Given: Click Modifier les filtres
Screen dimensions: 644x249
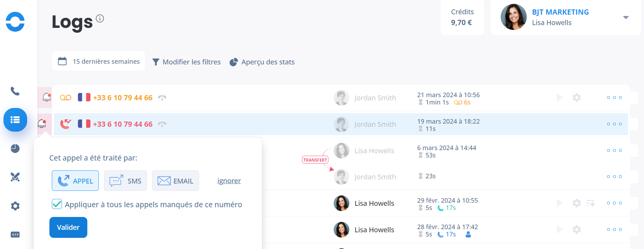Looking at the screenshot, I should pos(186,62).
